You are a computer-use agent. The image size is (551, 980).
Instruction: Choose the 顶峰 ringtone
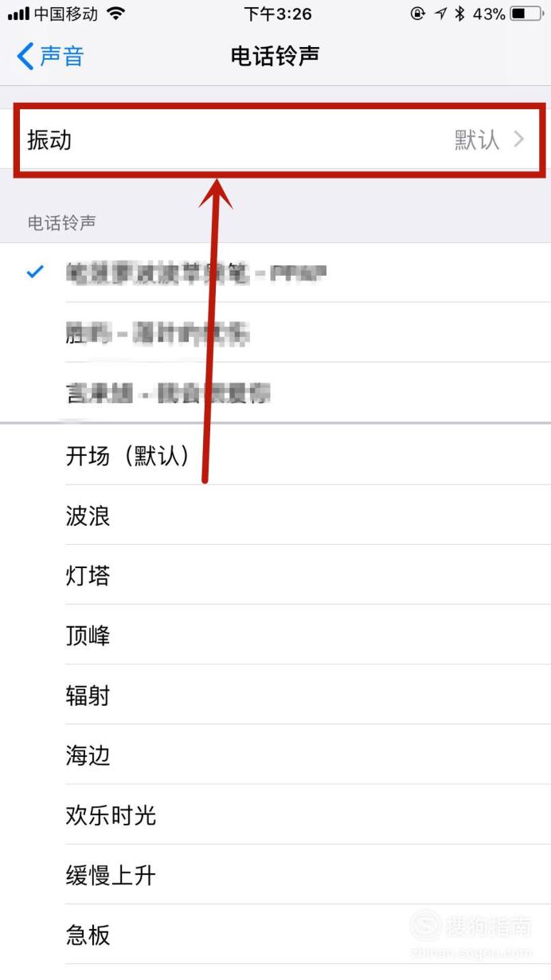click(308, 635)
